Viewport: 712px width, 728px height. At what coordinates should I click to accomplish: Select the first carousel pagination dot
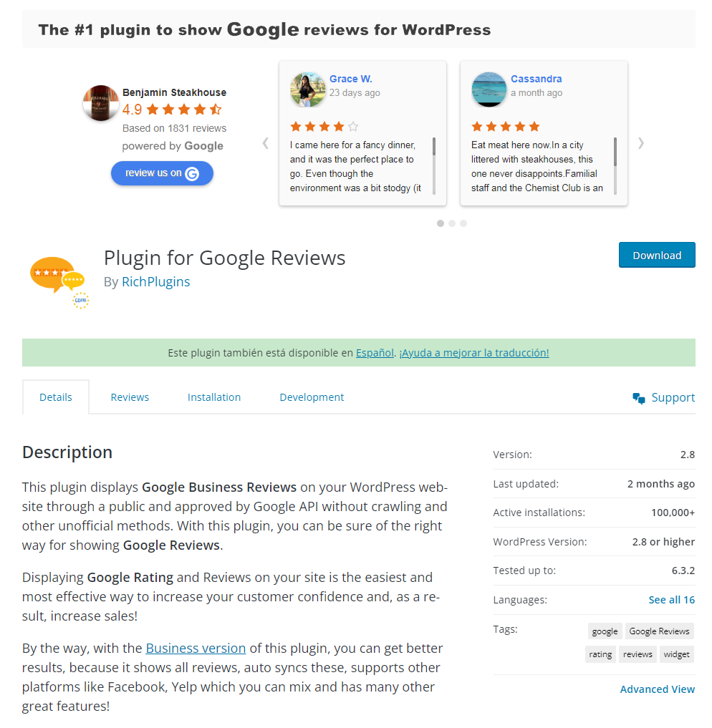(x=440, y=223)
